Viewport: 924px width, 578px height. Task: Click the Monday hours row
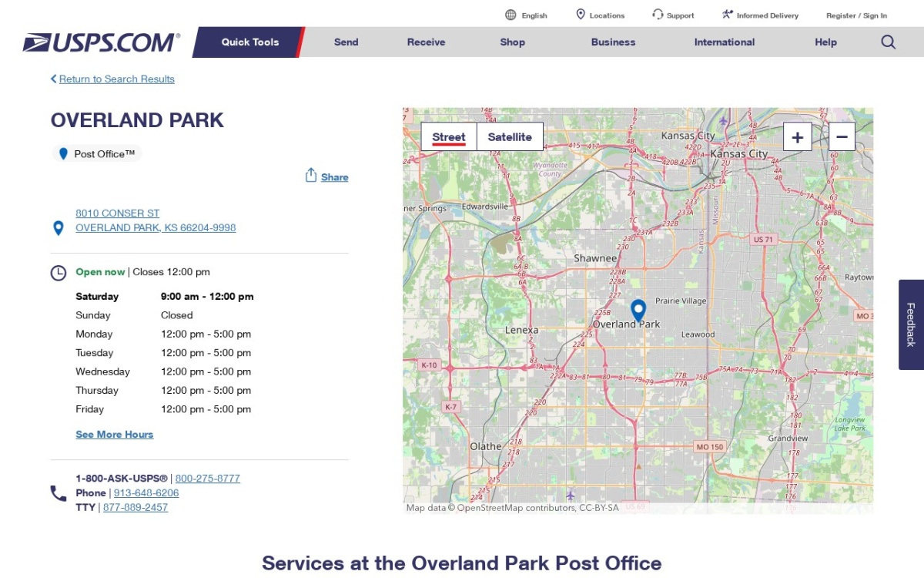point(165,334)
